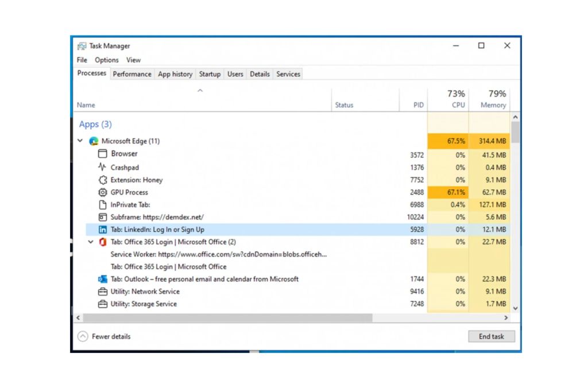The height and width of the screenshot is (381, 588).
Task: Collapse the Microsoft Edge process group
Action: (80, 141)
